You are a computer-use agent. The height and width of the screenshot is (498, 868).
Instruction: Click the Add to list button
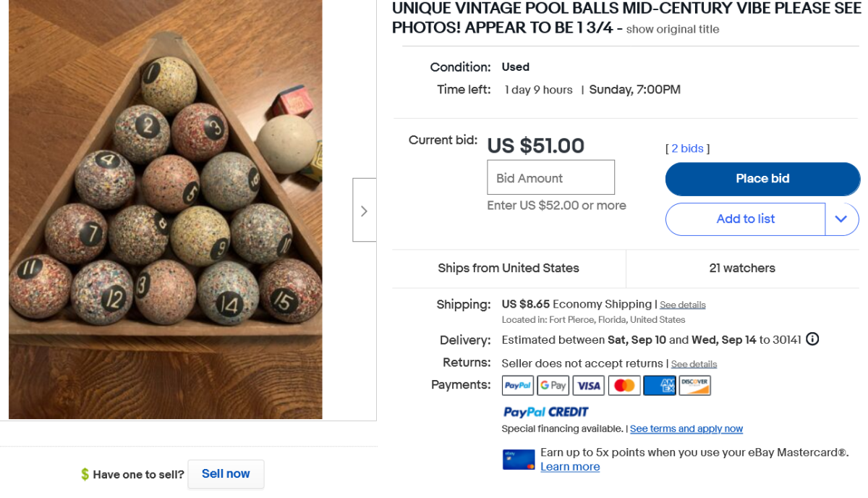pyautogui.click(x=745, y=219)
